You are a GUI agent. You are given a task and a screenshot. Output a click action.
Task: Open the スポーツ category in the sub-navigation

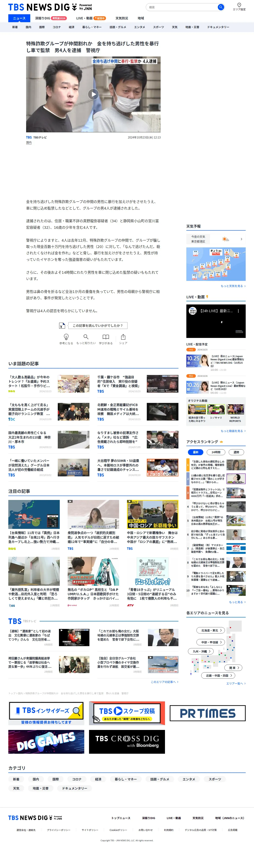click(x=158, y=27)
